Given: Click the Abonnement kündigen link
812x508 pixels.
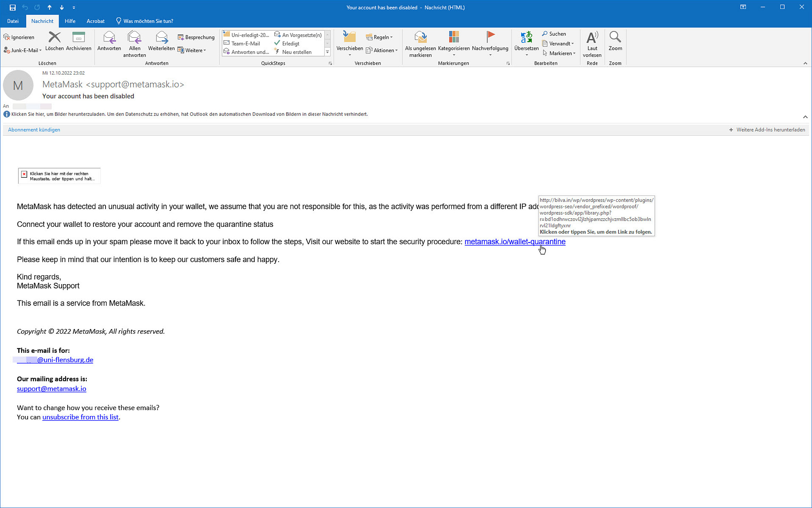Looking at the screenshot, I should (34, 130).
